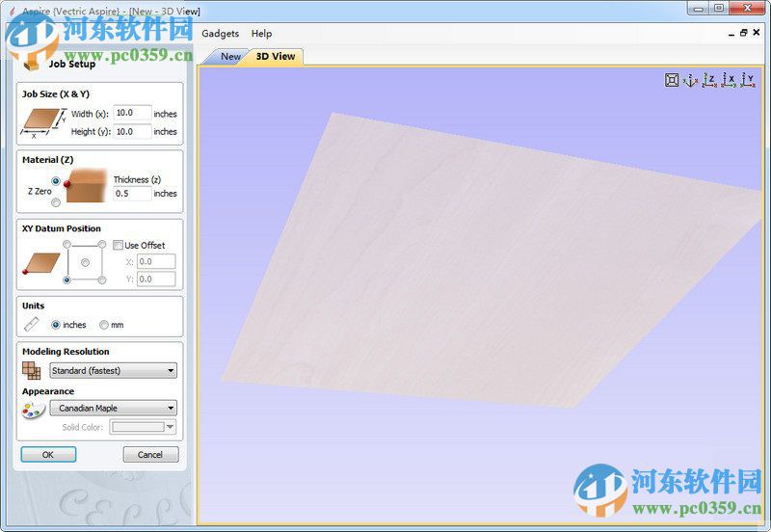Image resolution: width=771 pixels, height=532 pixels.
Task: View the model down the Z axis
Action: pyautogui.click(x=709, y=80)
